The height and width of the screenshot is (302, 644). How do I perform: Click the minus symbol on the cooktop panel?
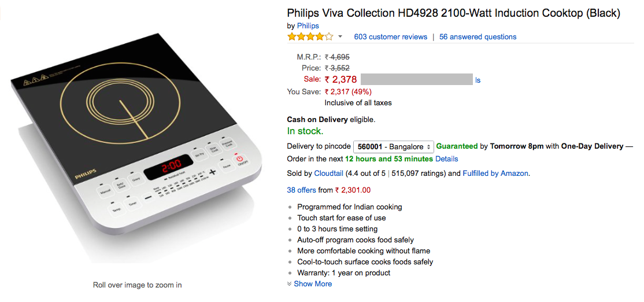tap(148, 197)
